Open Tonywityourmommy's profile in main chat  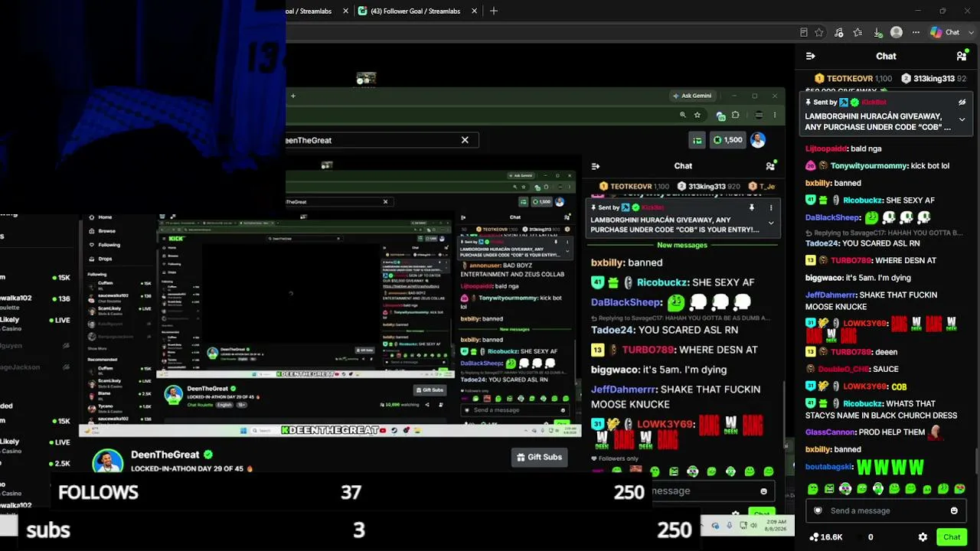coord(869,166)
